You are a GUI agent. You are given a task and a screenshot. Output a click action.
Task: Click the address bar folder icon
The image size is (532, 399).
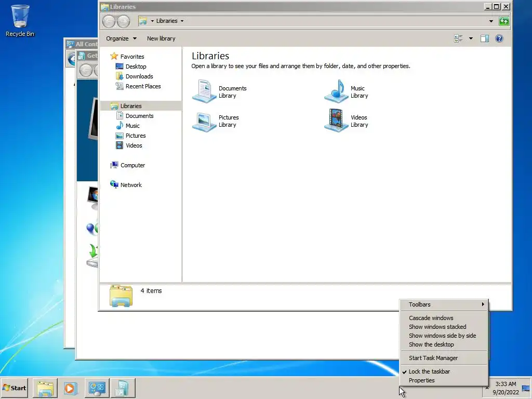tap(143, 21)
